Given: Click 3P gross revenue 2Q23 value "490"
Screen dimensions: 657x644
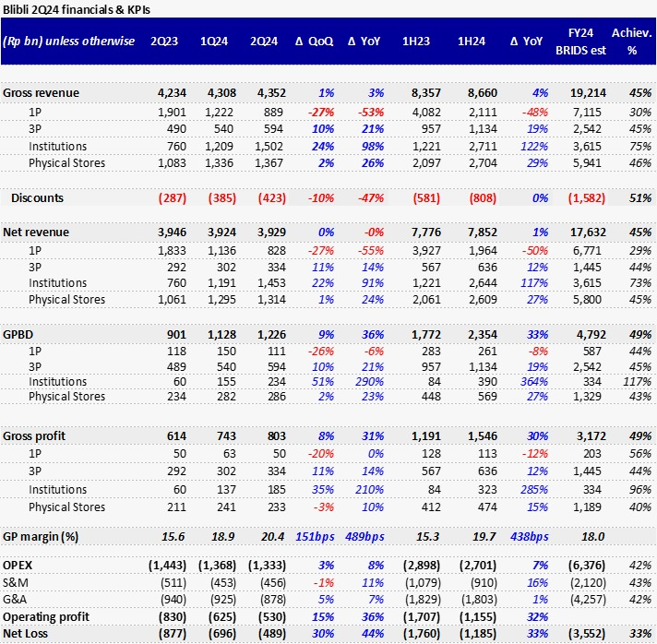Looking at the screenshot, I should click(176, 128).
